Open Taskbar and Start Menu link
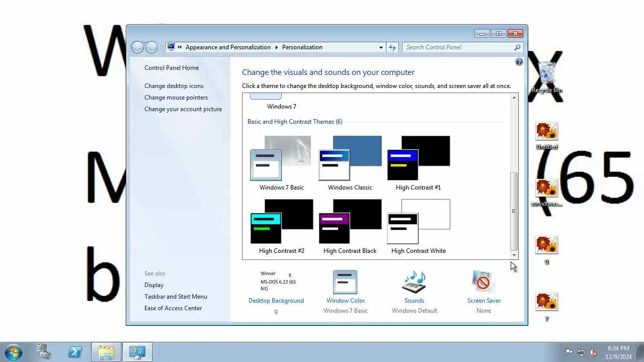Image resolution: width=644 pixels, height=362 pixels. 176,297
